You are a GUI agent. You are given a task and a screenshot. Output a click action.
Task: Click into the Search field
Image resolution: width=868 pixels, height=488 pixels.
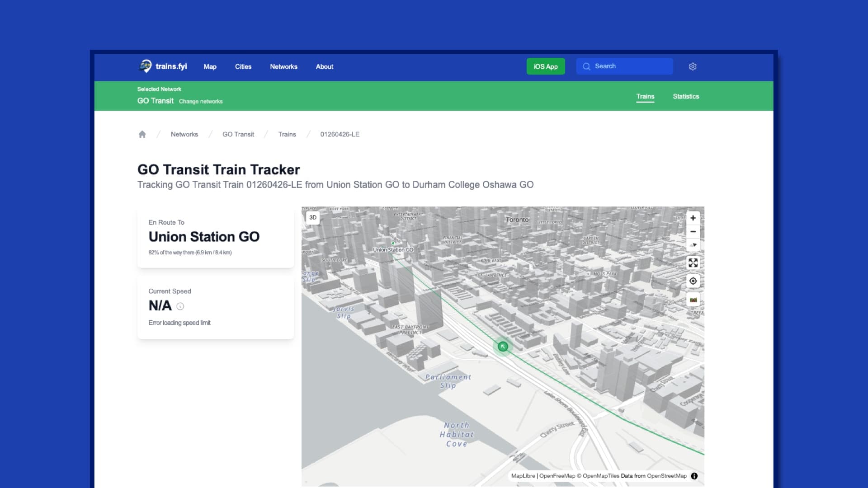pyautogui.click(x=628, y=66)
